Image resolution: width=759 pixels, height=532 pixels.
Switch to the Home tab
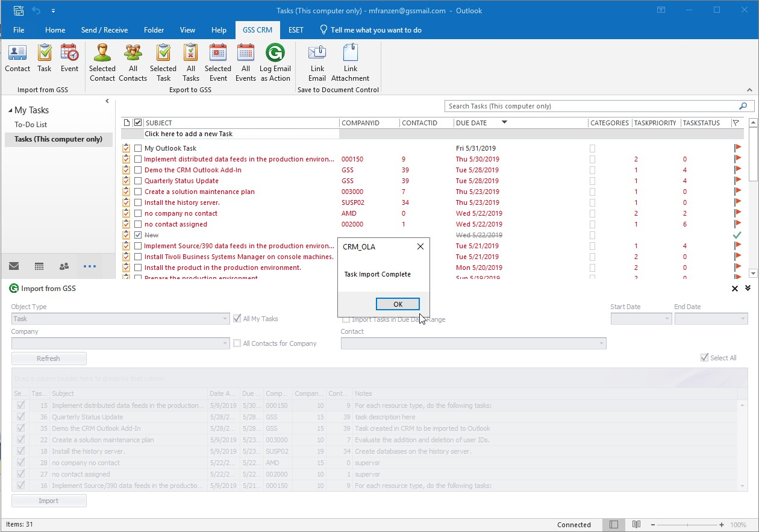pos(55,30)
